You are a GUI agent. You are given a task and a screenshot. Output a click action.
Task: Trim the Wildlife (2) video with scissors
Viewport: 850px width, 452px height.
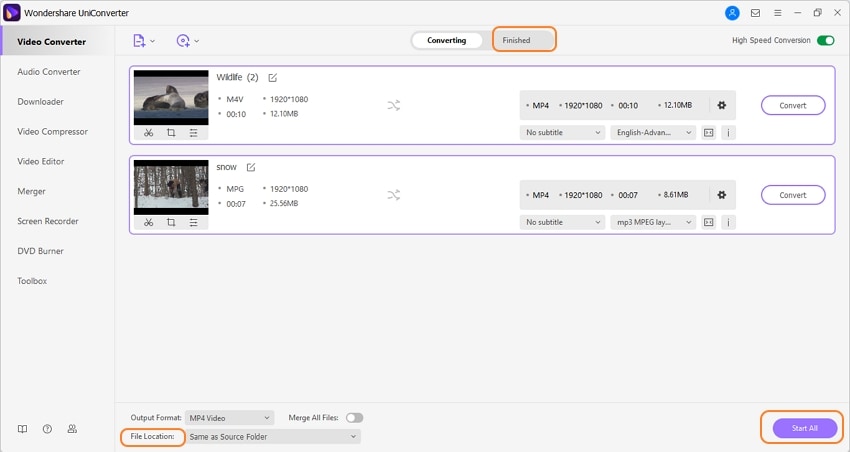pyautogui.click(x=149, y=133)
